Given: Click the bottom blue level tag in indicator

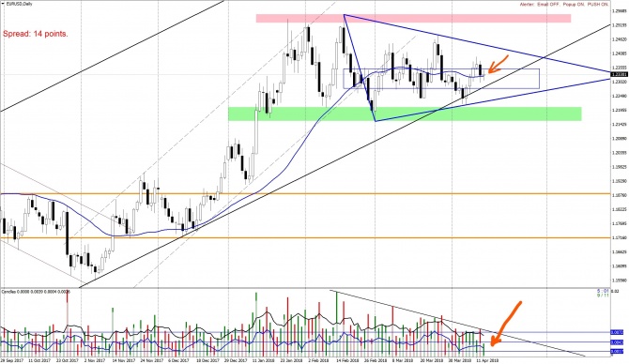Looking at the screenshot, I should [617, 351].
